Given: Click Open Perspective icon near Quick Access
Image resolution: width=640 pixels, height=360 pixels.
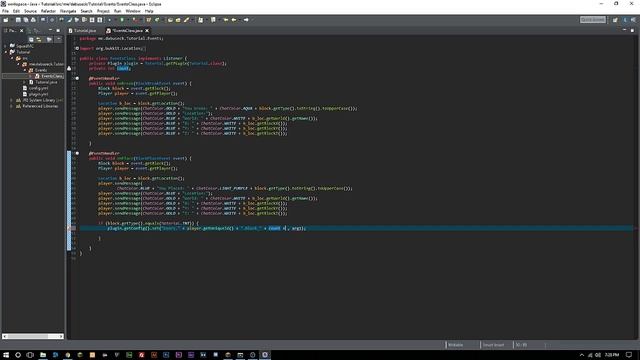Looking at the screenshot, I should coord(615,20).
